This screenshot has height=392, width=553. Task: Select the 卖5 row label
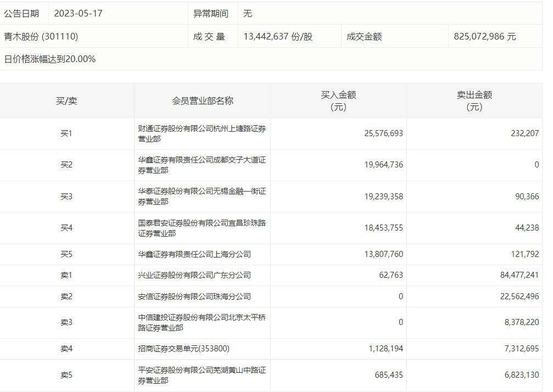[66, 375]
